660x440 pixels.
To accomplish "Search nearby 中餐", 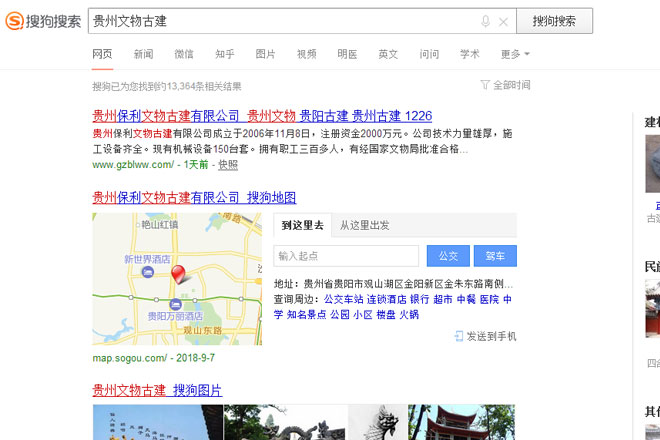I will (x=466, y=299).
